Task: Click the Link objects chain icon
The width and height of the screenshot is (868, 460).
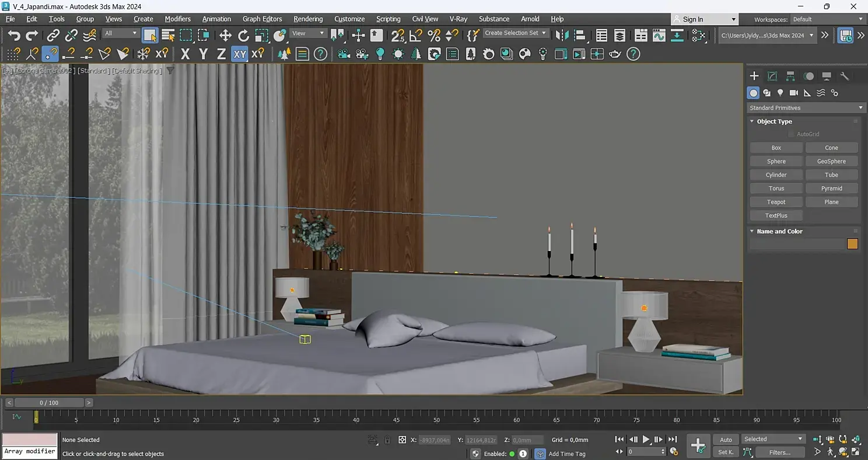Action: [53, 36]
